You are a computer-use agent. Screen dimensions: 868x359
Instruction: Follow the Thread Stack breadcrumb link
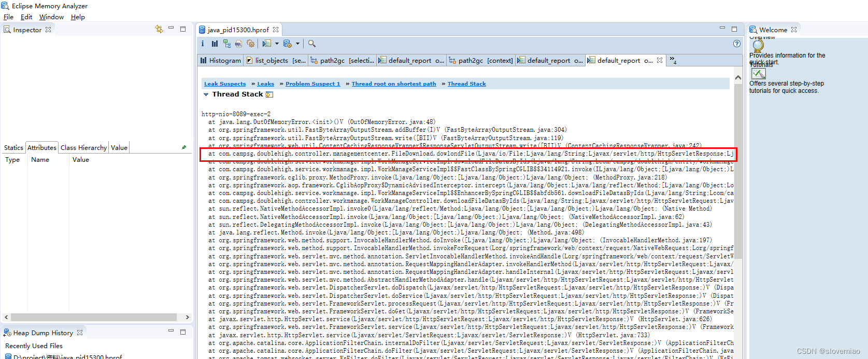coord(466,84)
